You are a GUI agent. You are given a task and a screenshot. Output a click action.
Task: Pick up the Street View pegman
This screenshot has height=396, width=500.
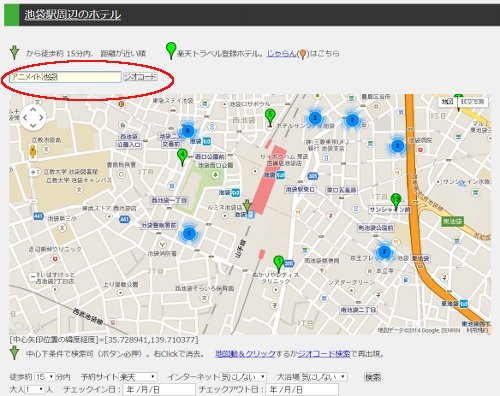click(33, 151)
